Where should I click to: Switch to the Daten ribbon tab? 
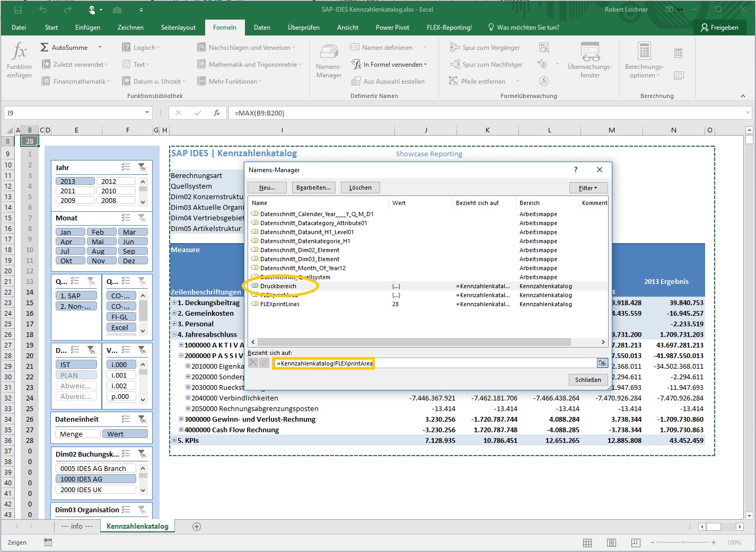262,27
